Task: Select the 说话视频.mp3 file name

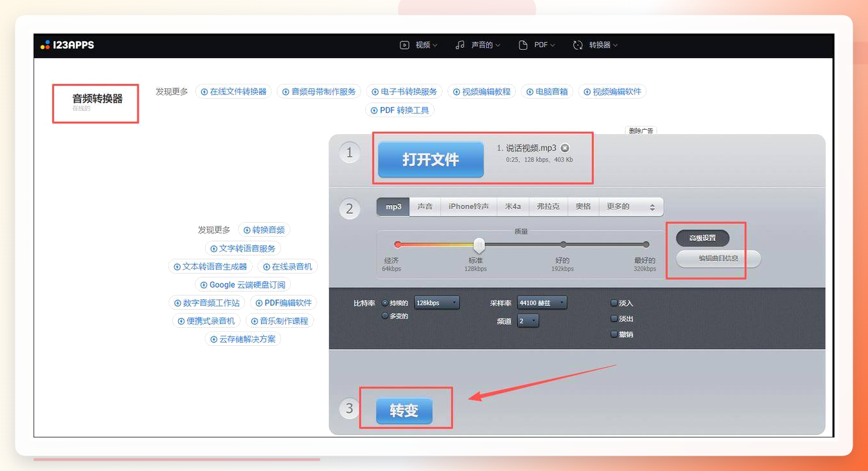Action: 531,148
